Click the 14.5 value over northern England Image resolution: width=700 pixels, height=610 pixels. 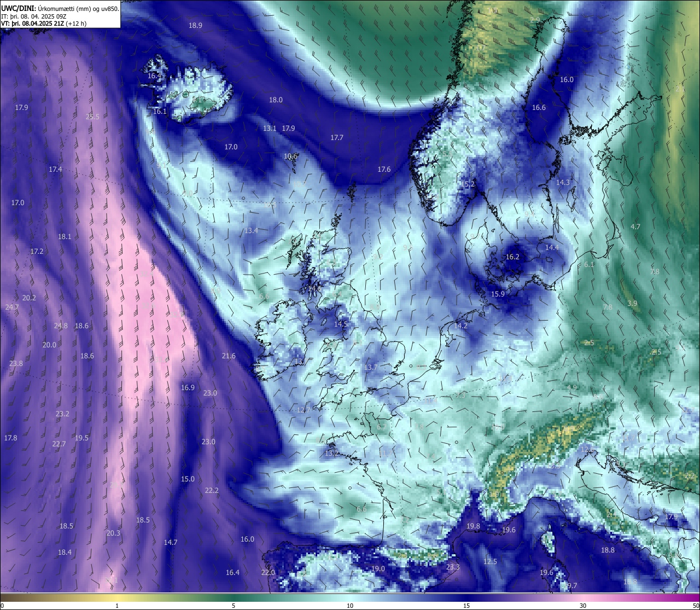pyautogui.click(x=341, y=324)
